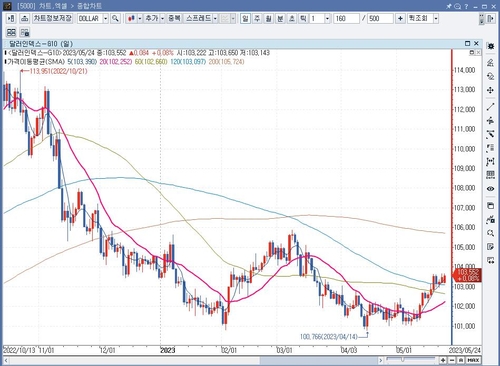Open the greyed line-chart dropdown arrow
Image resolution: width=500 pixels, height=366 pixels.
233,18
